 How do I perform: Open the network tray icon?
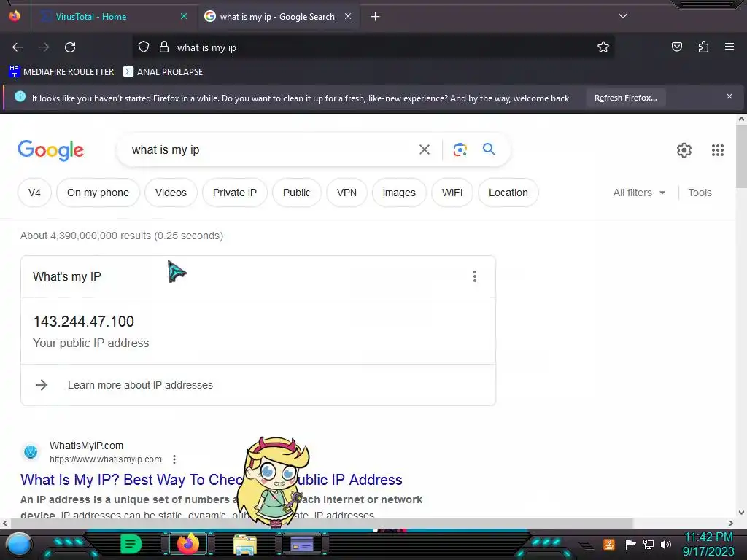[x=648, y=544]
